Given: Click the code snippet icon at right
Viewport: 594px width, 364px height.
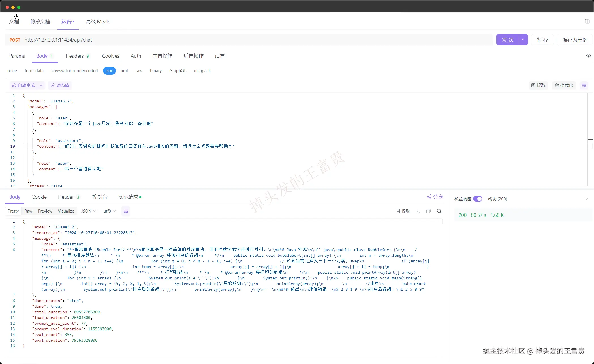Looking at the screenshot, I should (x=588, y=56).
